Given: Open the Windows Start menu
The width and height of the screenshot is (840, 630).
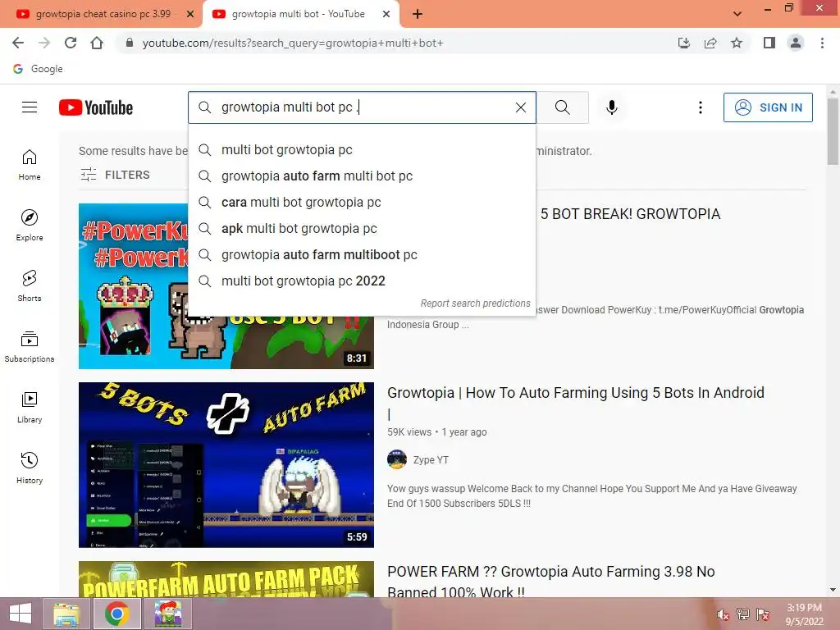Looking at the screenshot, I should 21,614.
